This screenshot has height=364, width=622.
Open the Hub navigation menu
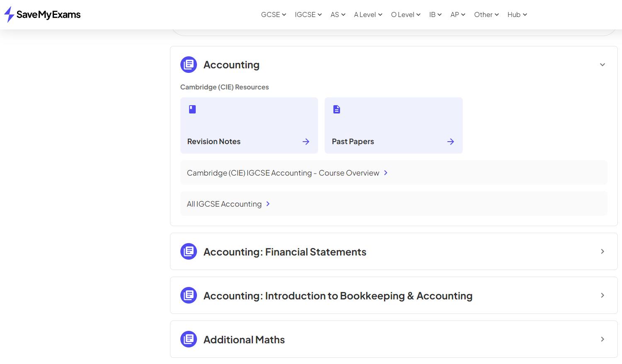coord(517,14)
